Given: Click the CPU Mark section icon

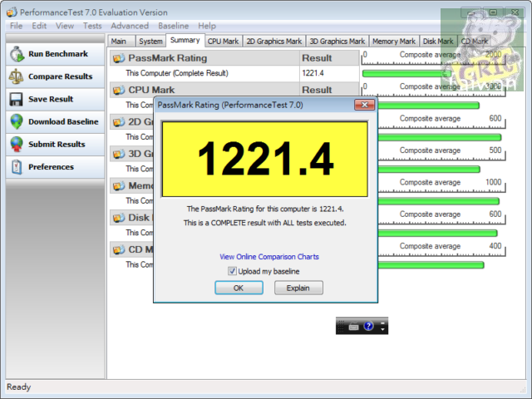Looking at the screenshot, I should [x=119, y=90].
